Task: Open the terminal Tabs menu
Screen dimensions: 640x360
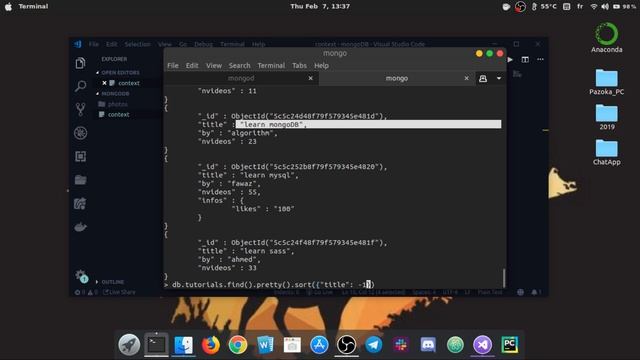Action: (299, 65)
